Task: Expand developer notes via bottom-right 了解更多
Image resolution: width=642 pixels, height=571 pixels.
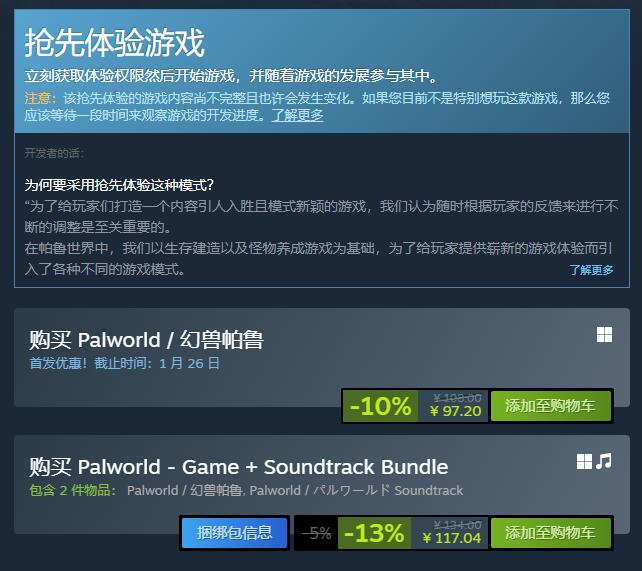Action: pos(591,270)
